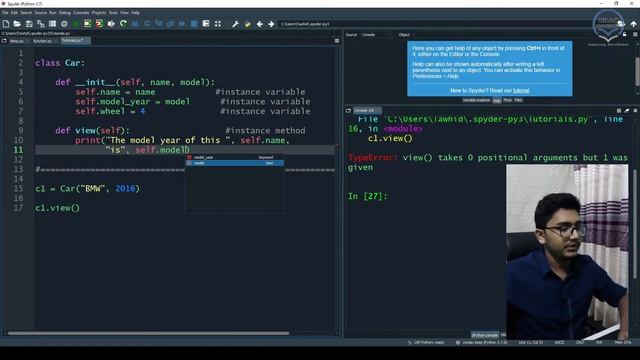The height and width of the screenshot is (360, 640).
Task: Save all files with the toolbar icon
Action: tap(41, 24)
